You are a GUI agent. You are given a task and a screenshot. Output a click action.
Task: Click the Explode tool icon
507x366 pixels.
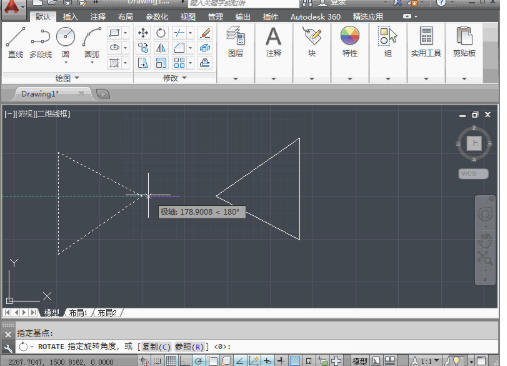pyautogui.click(x=205, y=48)
